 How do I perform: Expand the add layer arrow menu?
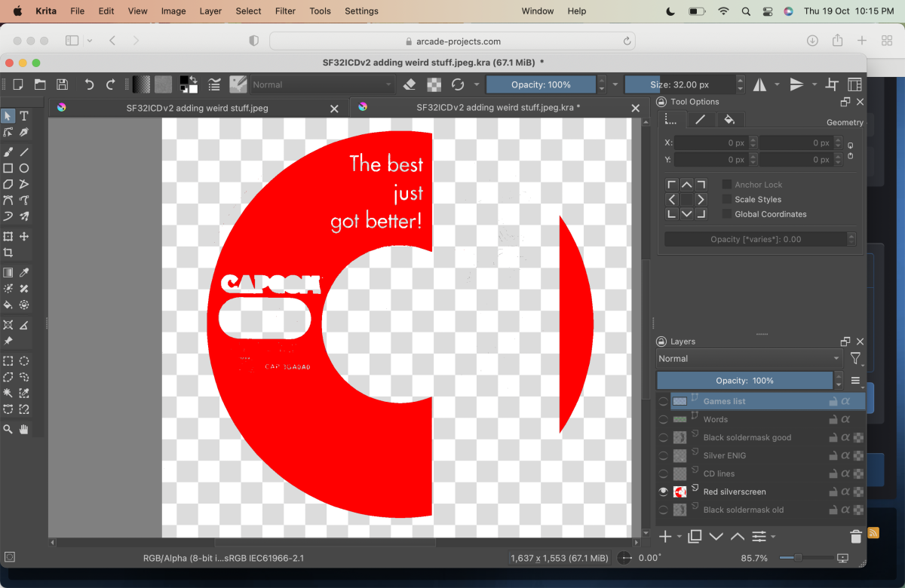click(680, 537)
